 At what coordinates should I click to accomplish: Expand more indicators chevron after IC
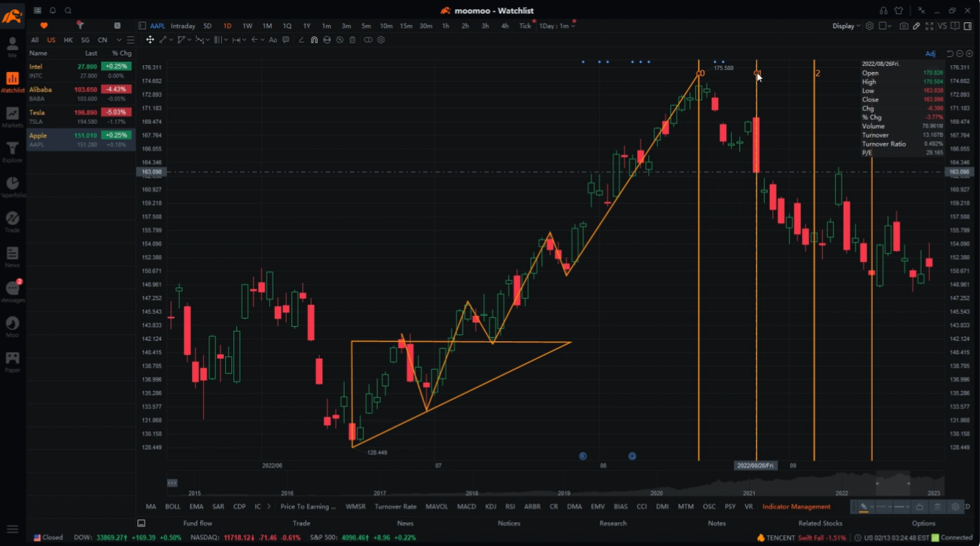pyautogui.click(x=269, y=507)
